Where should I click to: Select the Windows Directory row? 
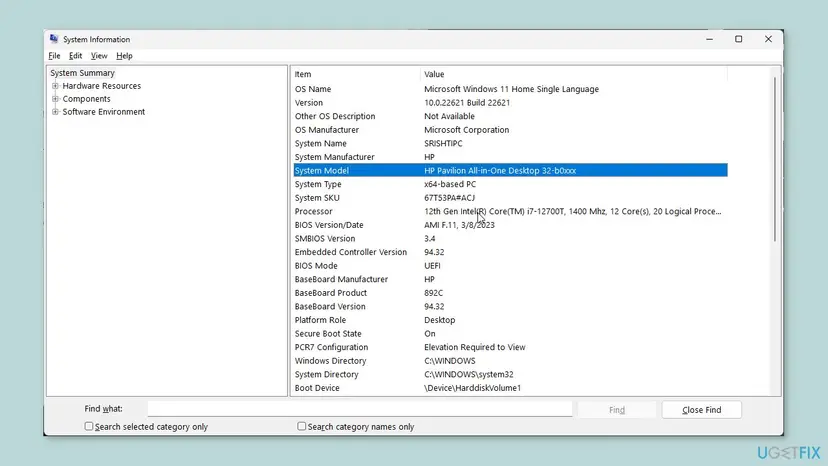point(510,361)
